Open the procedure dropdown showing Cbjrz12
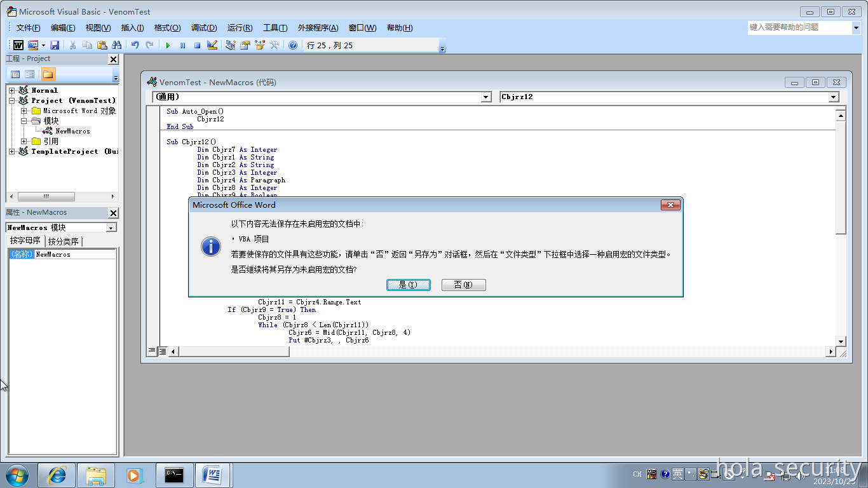The image size is (868, 488). [x=832, y=97]
